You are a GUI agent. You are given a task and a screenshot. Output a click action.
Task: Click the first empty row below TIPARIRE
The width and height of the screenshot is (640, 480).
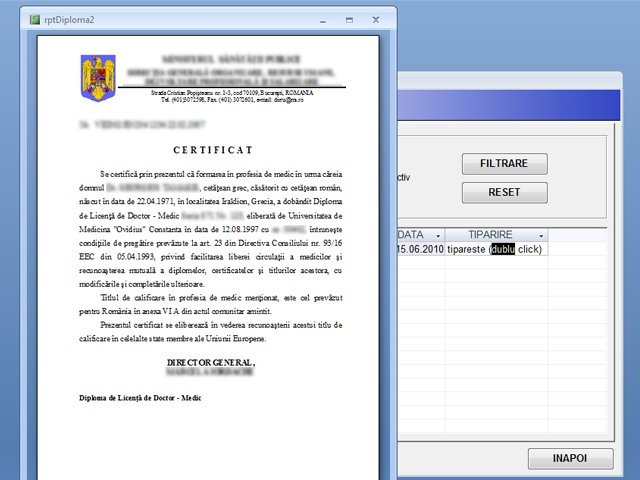point(495,264)
